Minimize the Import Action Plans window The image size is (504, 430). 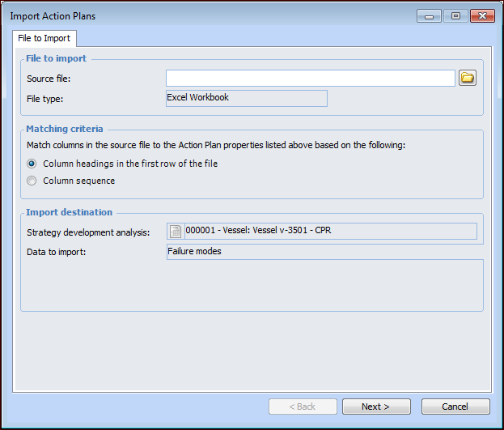click(429, 15)
